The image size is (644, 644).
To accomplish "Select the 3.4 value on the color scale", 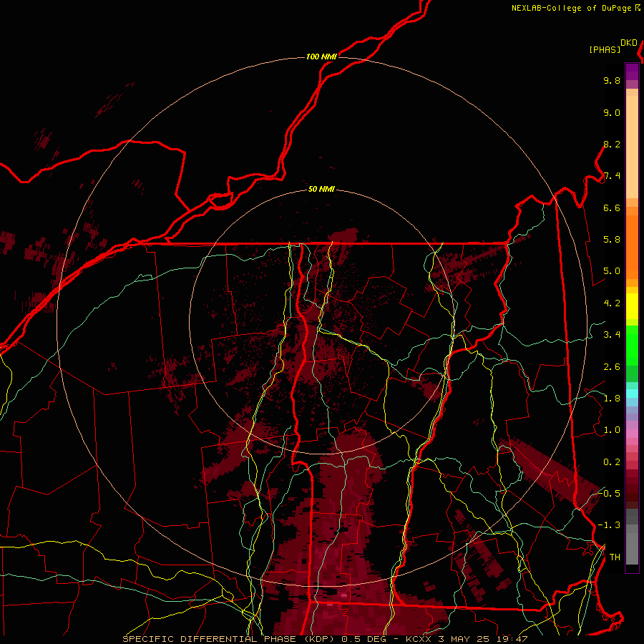I will click(x=612, y=335).
